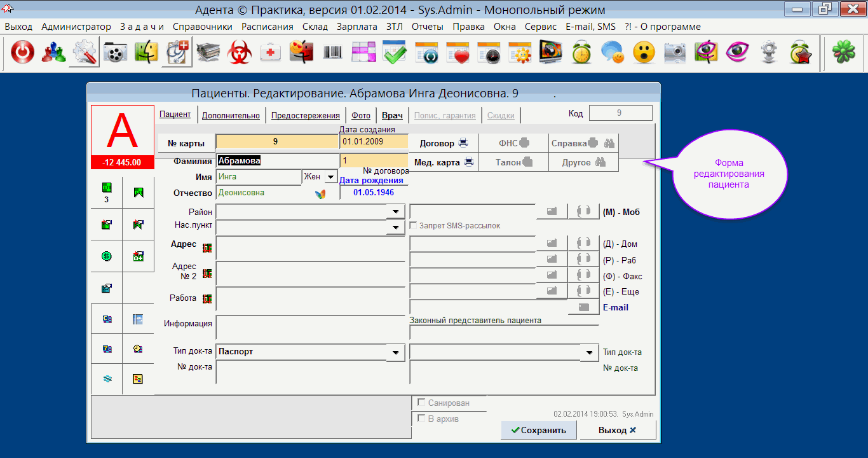Open the Справочники menu
Image resolution: width=868 pixels, height=458 pixels.
coord(202,27)
